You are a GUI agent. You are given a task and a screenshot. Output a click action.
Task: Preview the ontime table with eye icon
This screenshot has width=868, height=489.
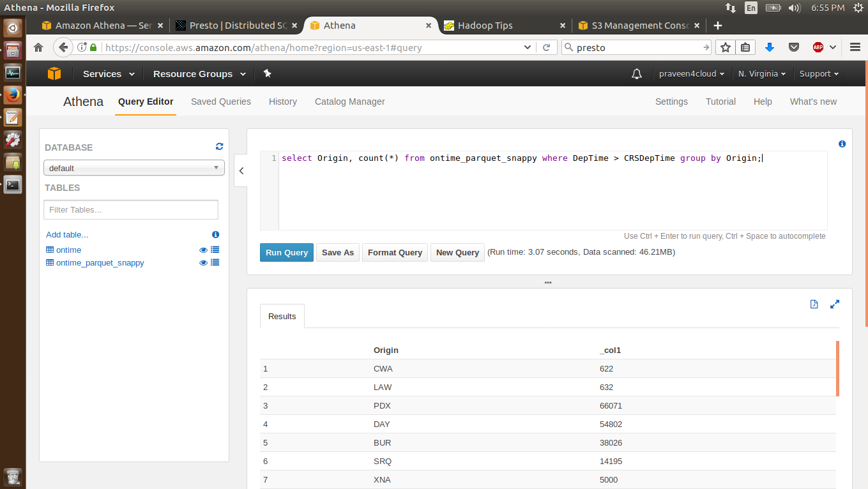pos(204,250)
